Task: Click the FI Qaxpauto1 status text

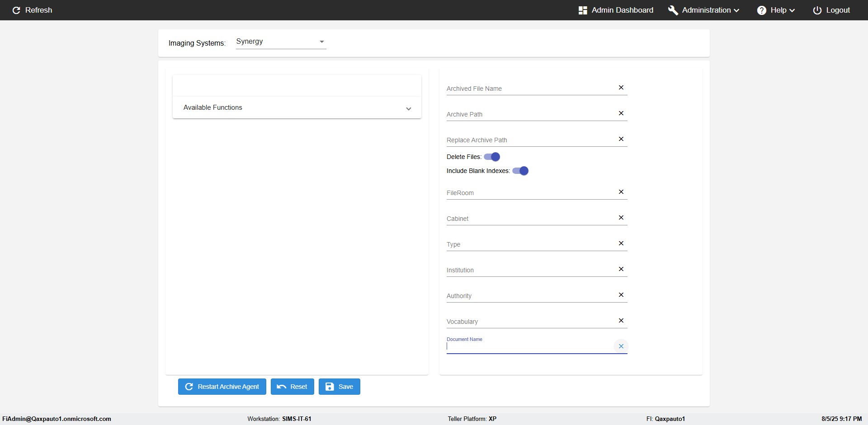Action: (x=665, y=419)
